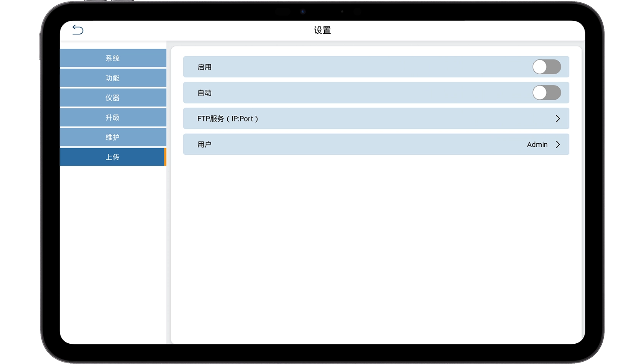The height and width of the screenshot is (364, 644).
Task: Select the highlighted 上传 tab
Action: coord(113,157)
